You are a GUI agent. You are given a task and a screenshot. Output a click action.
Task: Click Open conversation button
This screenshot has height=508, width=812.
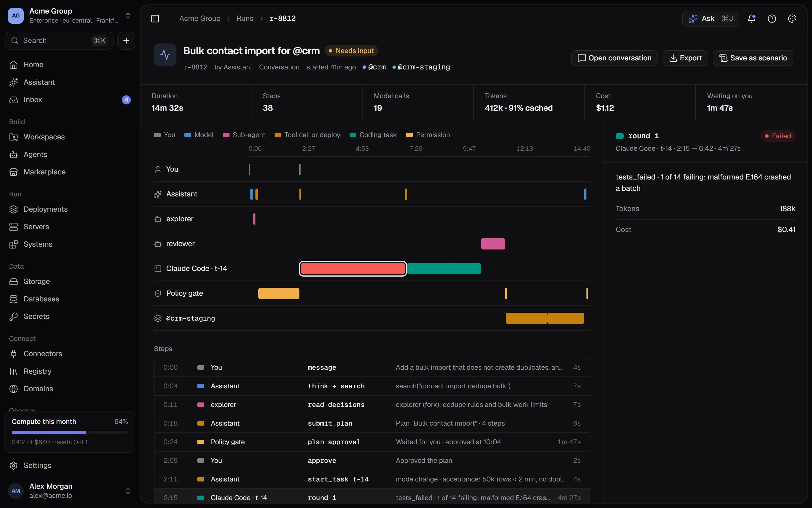tap(614, 58)
